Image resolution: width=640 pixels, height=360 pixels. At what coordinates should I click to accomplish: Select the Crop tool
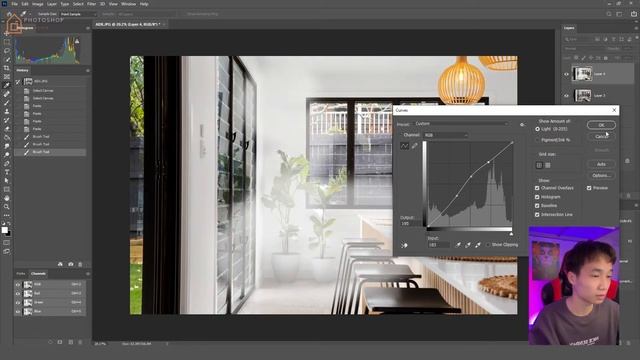tap(7, 68)
